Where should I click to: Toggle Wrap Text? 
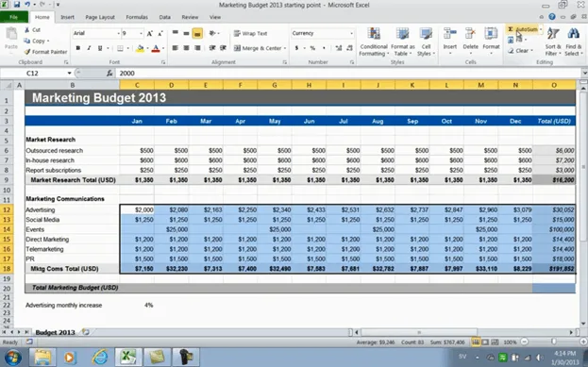pos(250,33)
